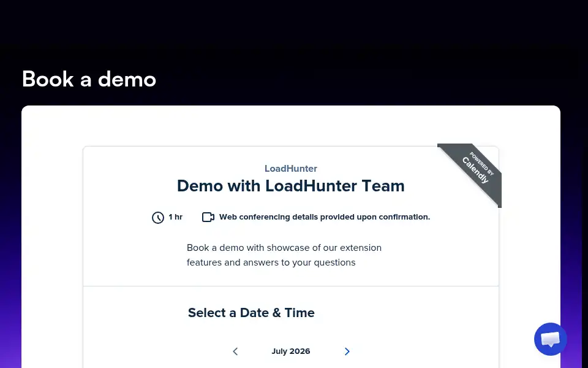Click the July 2026 month label
This screenshot has width=588, height=368.
click(291, 351)
